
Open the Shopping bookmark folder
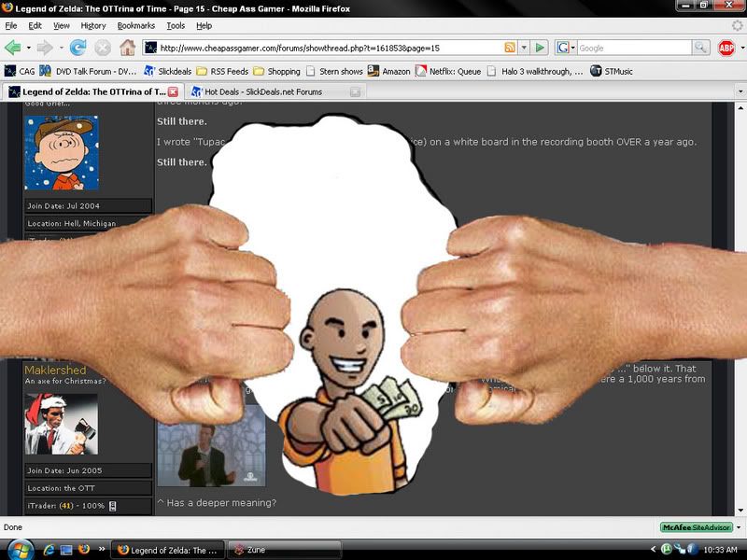coord(276,72)
